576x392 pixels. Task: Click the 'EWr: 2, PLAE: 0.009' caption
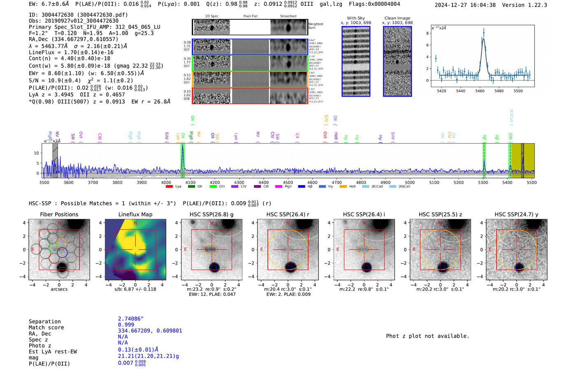(x=288, y=295)
